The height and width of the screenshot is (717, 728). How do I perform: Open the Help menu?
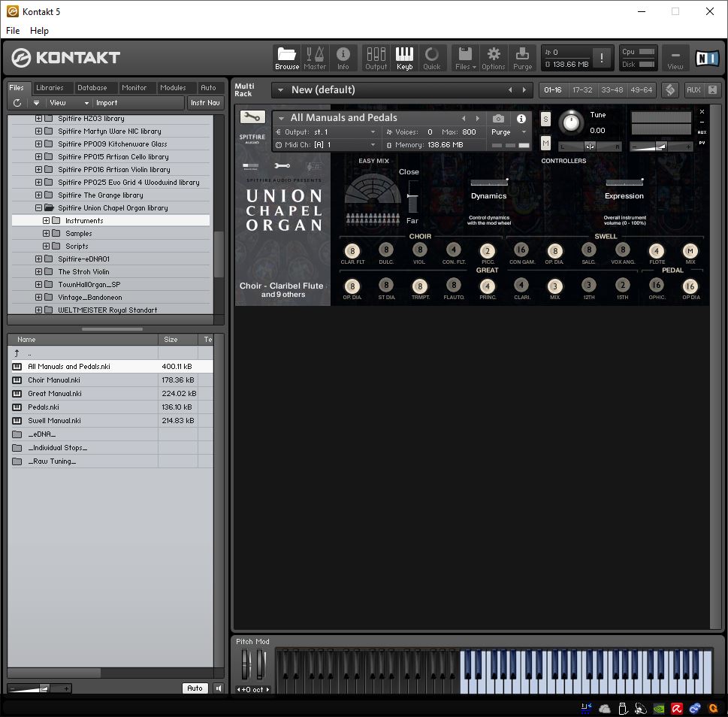click(x=39, y=31)
